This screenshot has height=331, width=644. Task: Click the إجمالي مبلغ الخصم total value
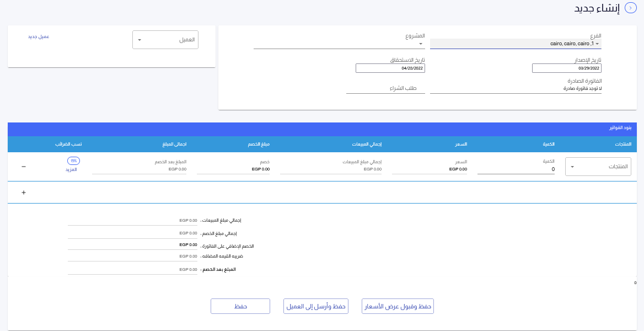pos(133,233)
